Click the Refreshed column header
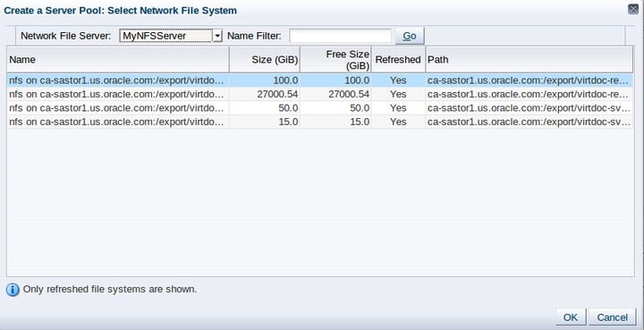This screenshot has width=644, height=330. [x=398, y=60]
